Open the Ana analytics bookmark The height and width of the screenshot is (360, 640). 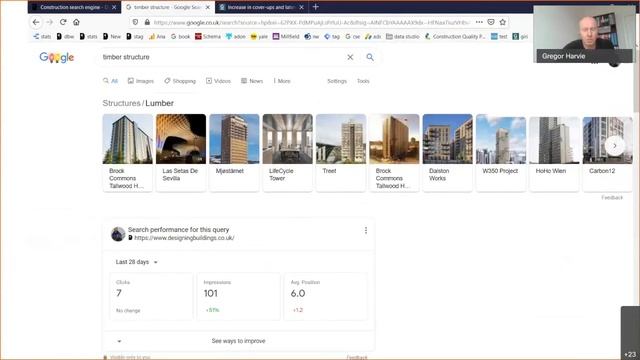[157, 36]
